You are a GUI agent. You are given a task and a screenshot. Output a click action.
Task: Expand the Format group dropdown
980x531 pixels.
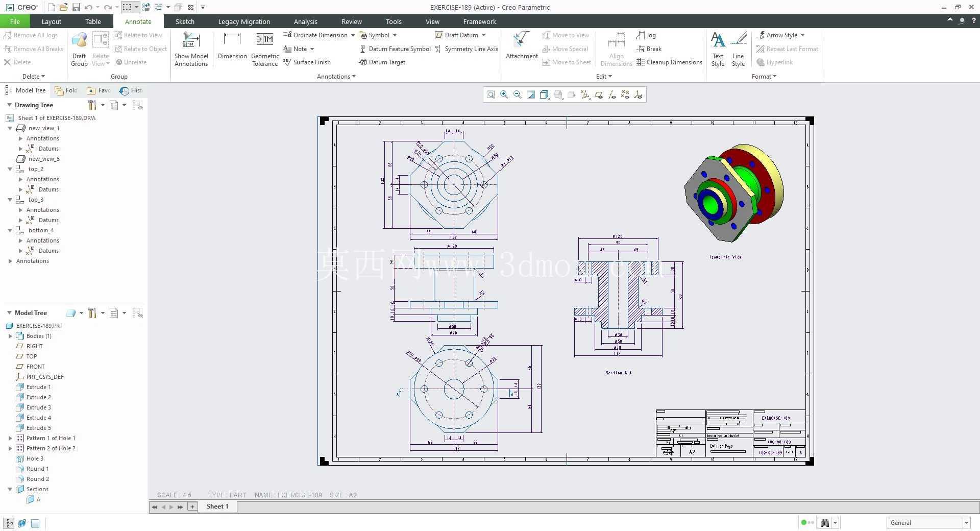(x=764, y=77)
